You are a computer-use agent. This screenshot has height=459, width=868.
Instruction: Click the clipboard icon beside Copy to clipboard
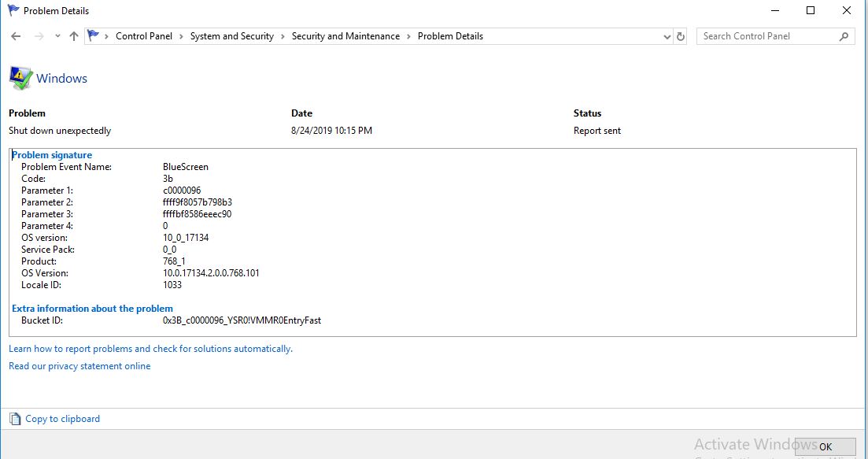tap(16, 419)
